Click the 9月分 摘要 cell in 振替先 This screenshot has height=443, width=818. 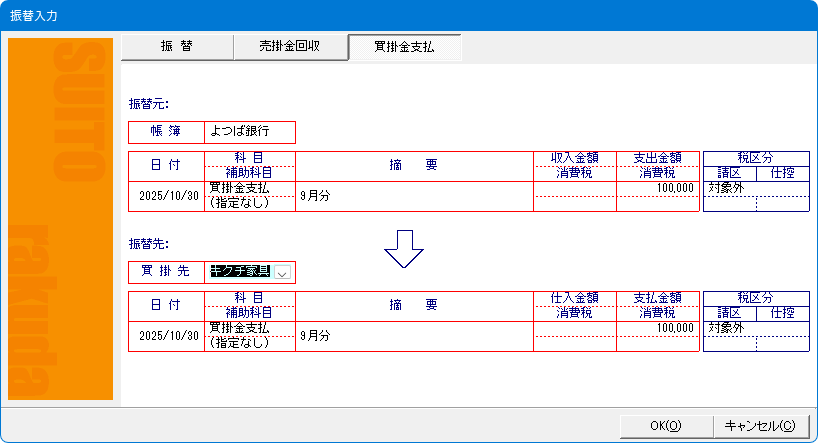tap(414, 336)
